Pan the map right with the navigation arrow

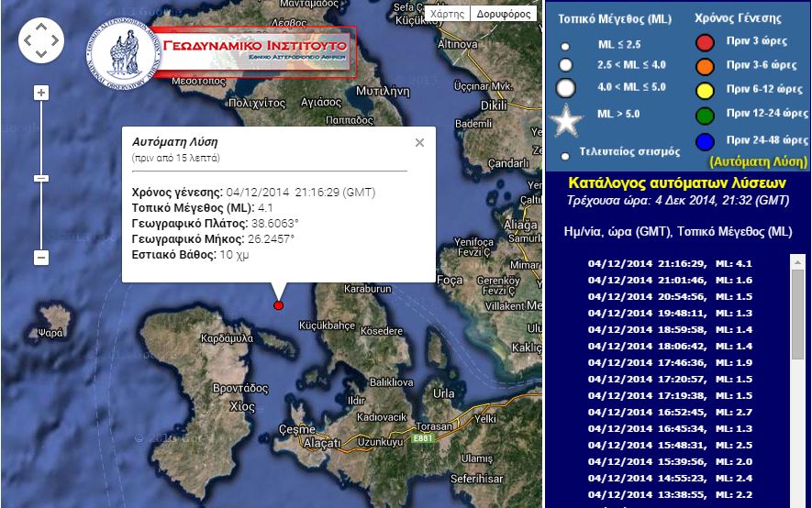pos(55,40)
